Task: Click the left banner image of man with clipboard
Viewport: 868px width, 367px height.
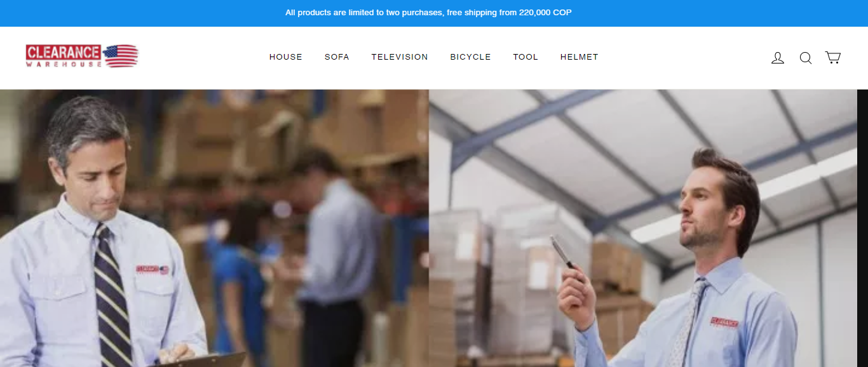Action: [x=214, y=228]
